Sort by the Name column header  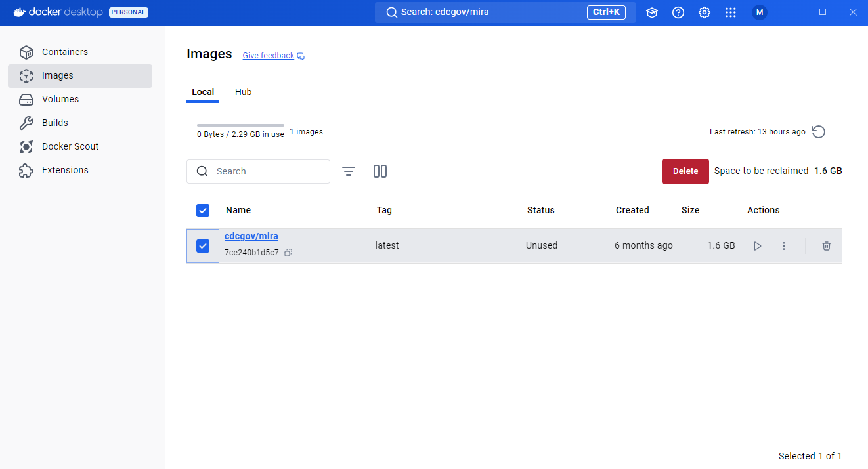(238, 210)
